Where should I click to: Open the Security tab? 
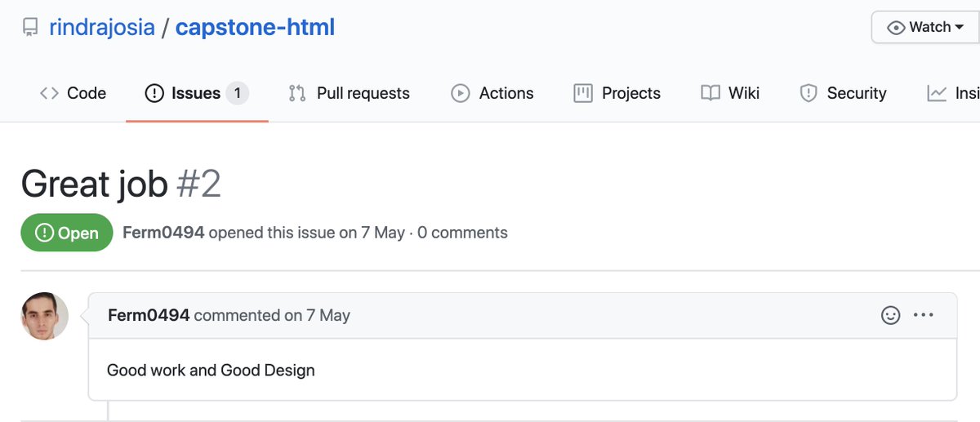(x=843, y=93)
